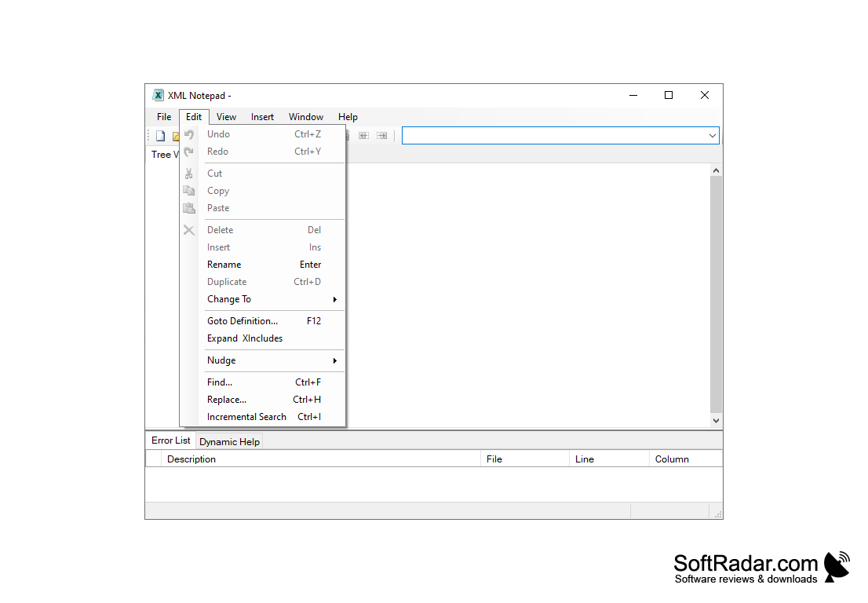
Task: Click the File column header
Action: (525, 459)
